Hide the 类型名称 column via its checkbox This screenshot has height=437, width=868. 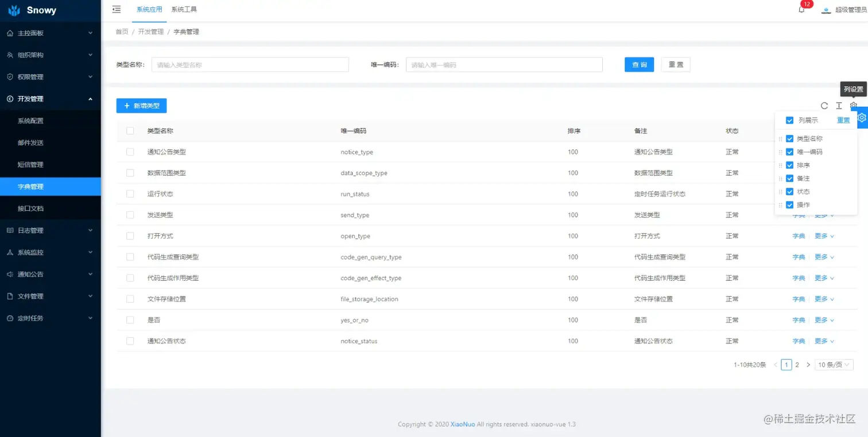(x=790, y=139)
